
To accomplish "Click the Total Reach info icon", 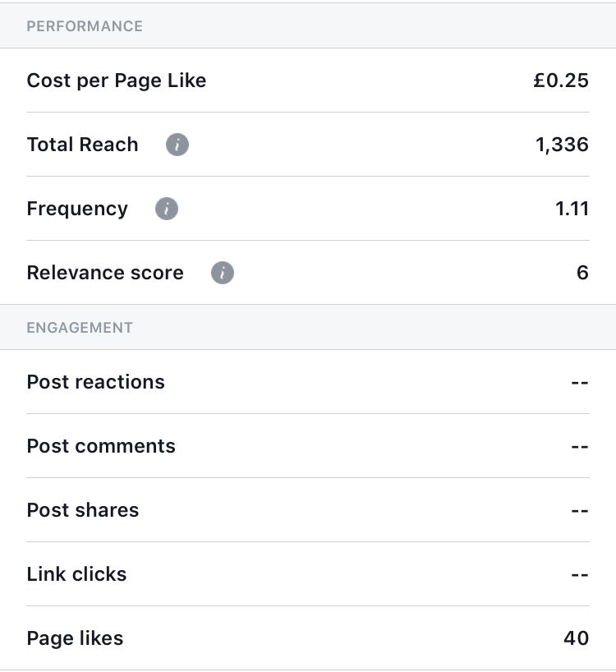I will pyautogui.click(x=177, y=145).
